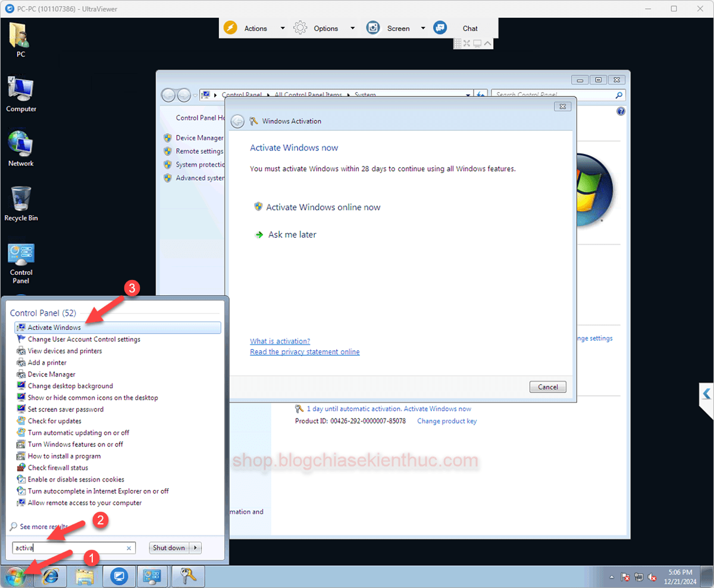
Task: Click the Actions lightning bolt icon
Action: click(x=230, y=28)
